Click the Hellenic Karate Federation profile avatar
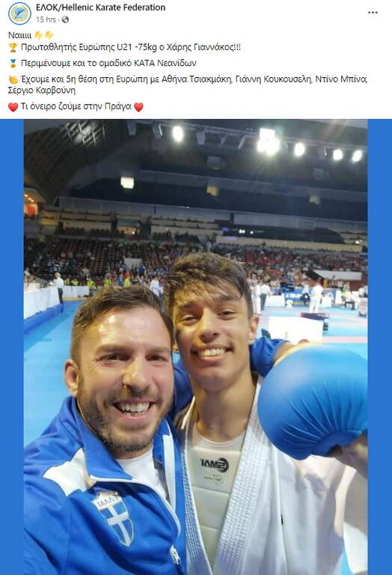Screen dimensions: 392x575 click(19, 13)
